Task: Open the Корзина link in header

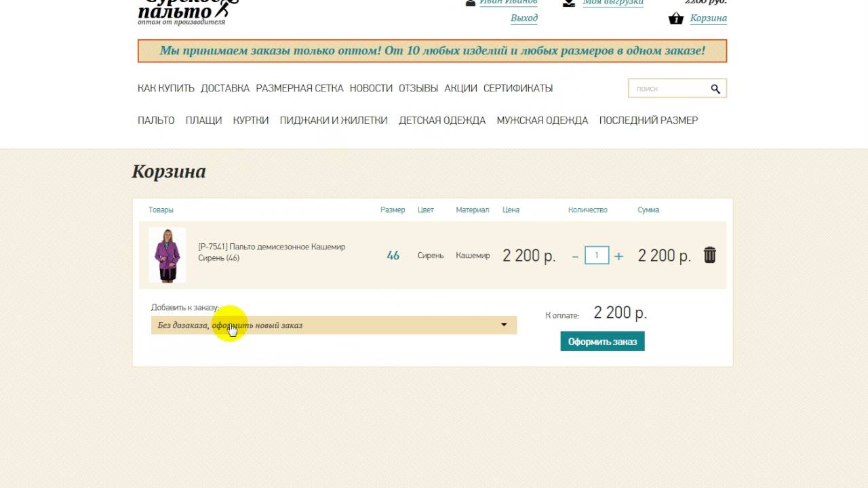Action: [x=709, y=18]
